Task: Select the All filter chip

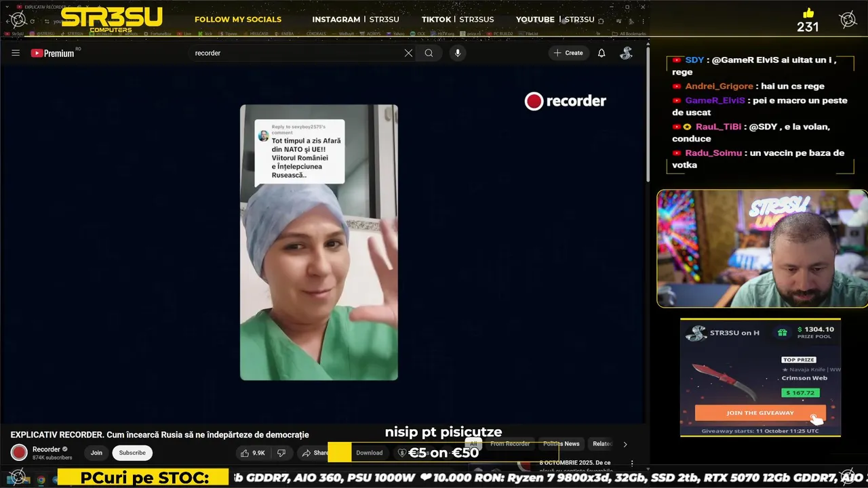Action: tap(474, 444)
